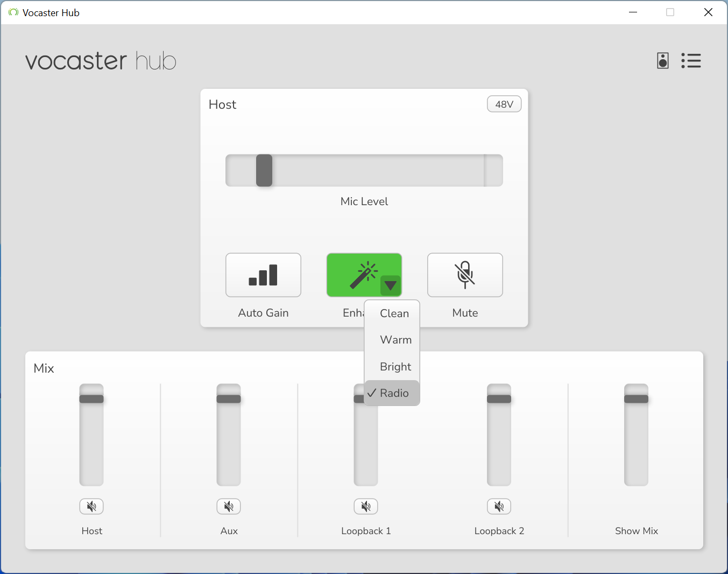The height and width of the screenshot is (574, 728).
Task: Click the Vocaster Hub title bar icon
Action: coord(13,12)
